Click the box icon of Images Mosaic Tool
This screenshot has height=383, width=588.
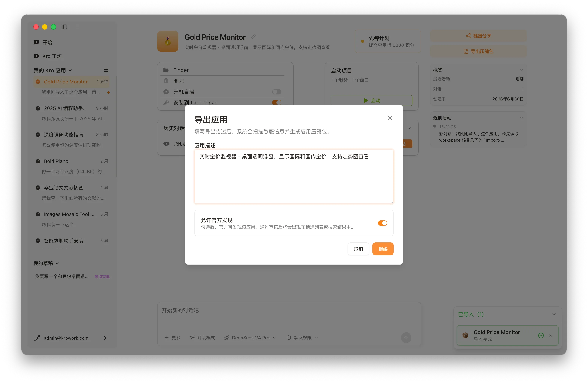pos(38,214)
